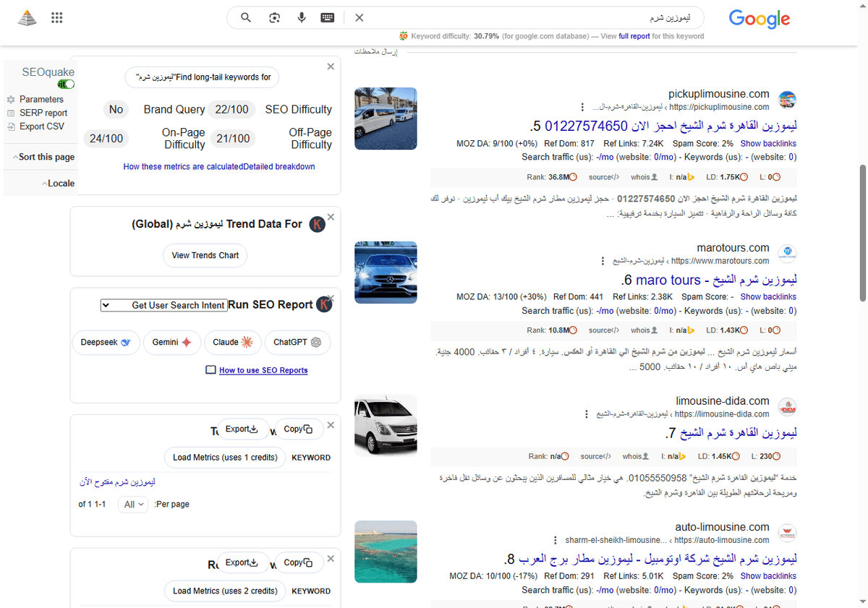Toggle the SEOquake on/off switch
Image resolution: width=868 pixels, height=608 pixels.
click(65, 84)
